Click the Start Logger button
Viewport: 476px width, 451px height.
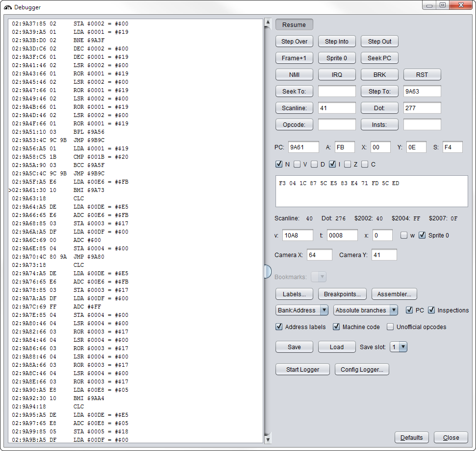pyautogui.click(x=302, y=370)
